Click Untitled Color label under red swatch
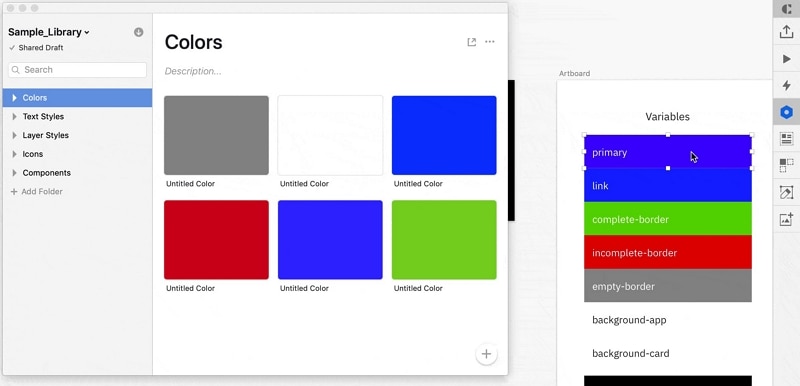The height and width of the screenshot is (386, 800). pos(190,288)
